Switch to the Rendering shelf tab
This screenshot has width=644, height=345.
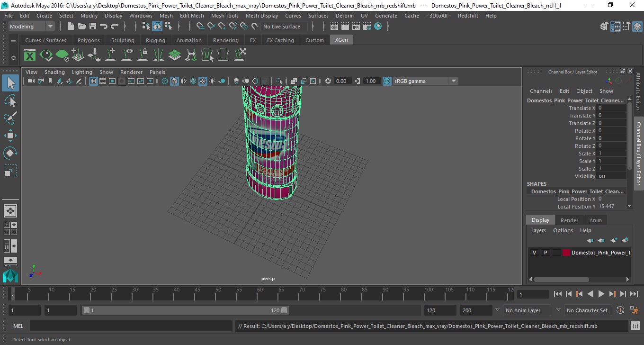pyautogui.click(x=225, y=40)
